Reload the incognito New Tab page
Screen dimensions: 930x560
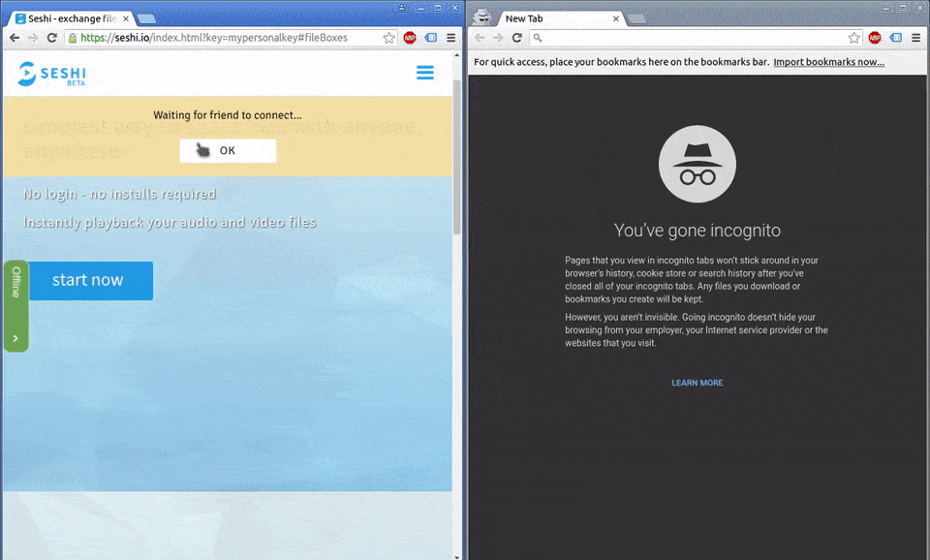[x=517, y=38]
